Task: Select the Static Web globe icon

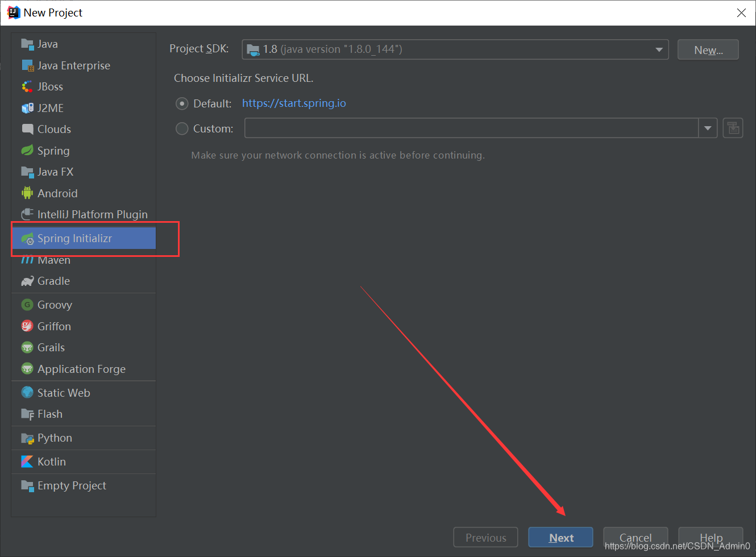Action: click(x=27, y=393)
